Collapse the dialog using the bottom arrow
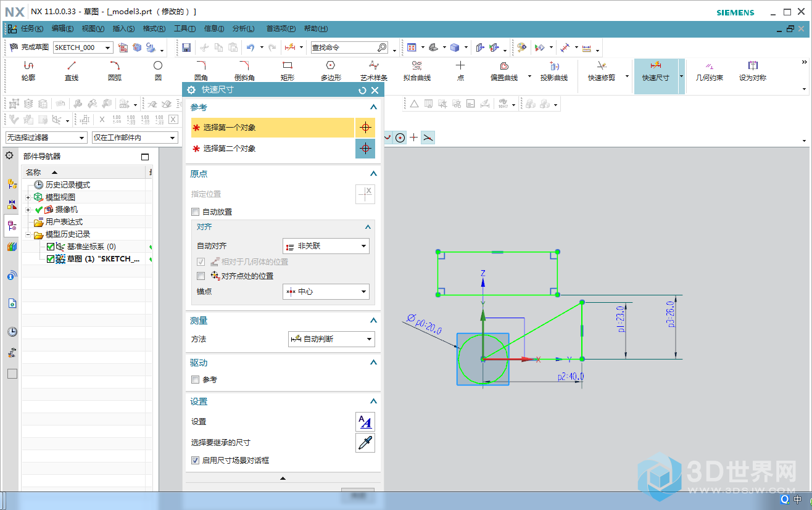 coord(283,479)
